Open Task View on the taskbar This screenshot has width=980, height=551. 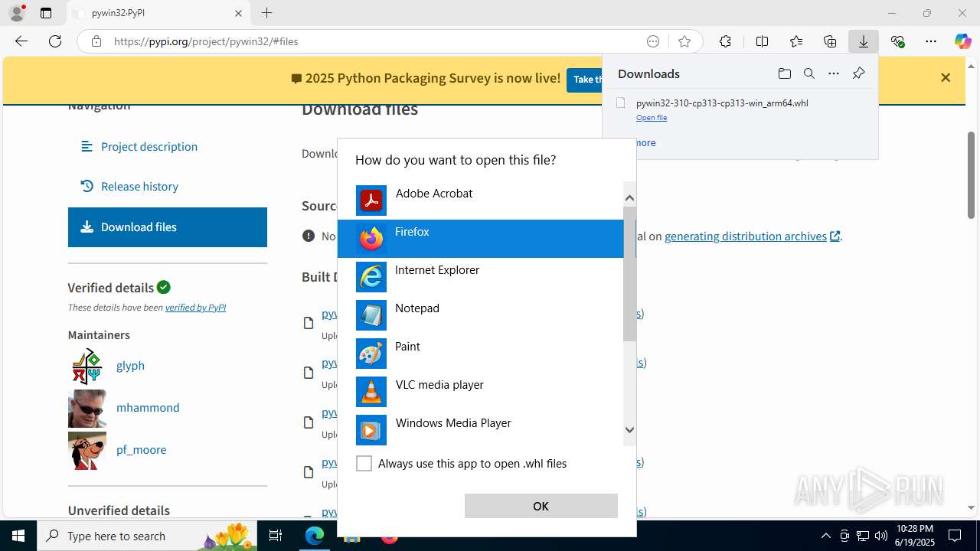click(x=276, y=536)
